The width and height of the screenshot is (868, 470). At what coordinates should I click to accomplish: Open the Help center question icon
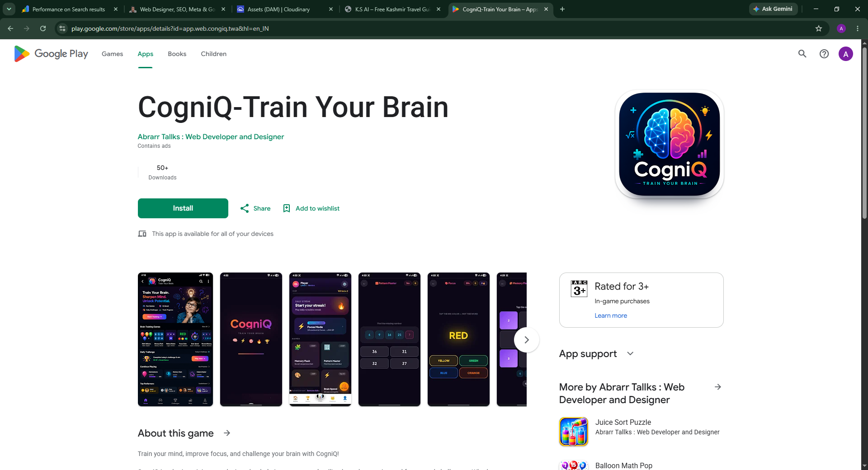tap(824, 54)
